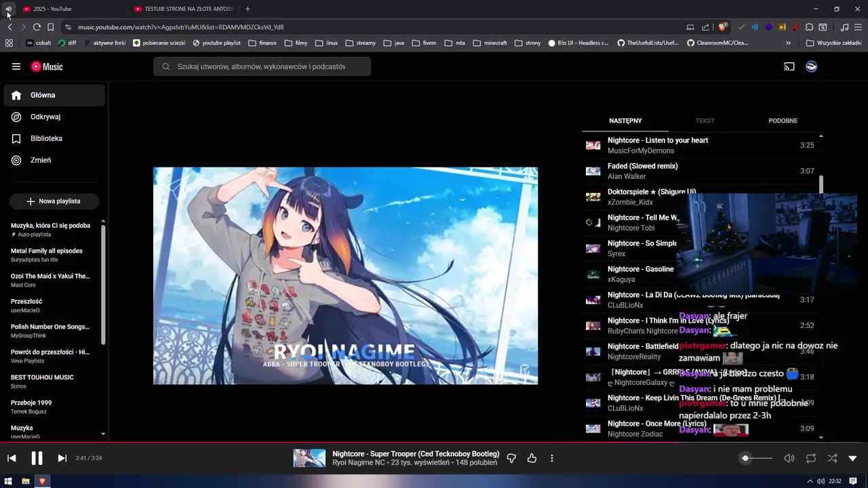
Task: Open Windows Start menu
Action: [9, 481]
